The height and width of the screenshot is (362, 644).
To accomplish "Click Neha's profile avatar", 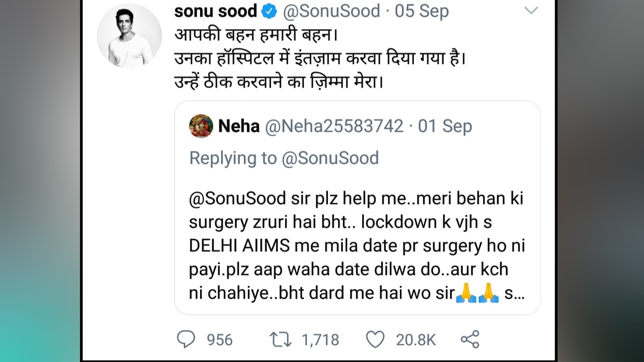I will 201,127.
